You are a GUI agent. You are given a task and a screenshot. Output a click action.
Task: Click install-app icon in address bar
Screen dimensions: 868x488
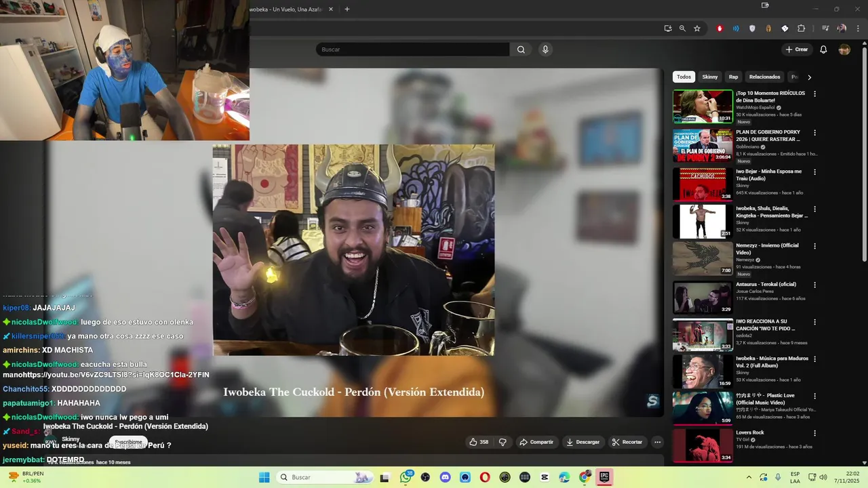point(668,28)
